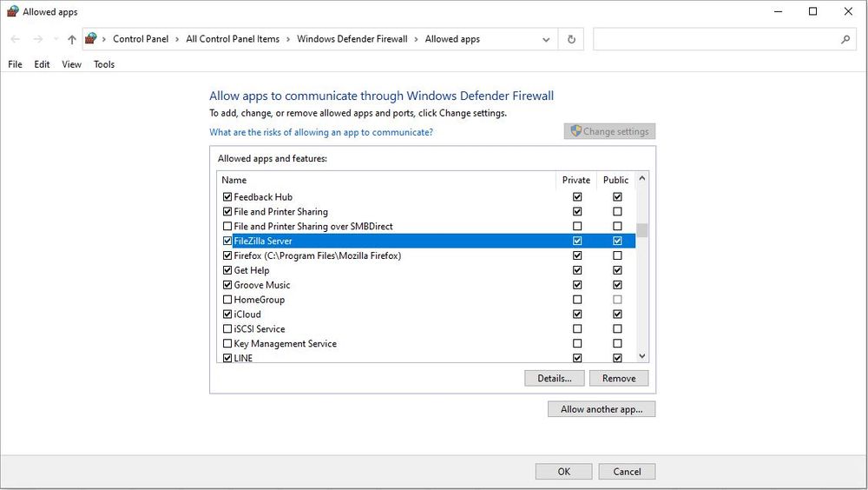Click the Forward navigation arrow
Viewport: 868px width, 490px height.
coord(37,39)
